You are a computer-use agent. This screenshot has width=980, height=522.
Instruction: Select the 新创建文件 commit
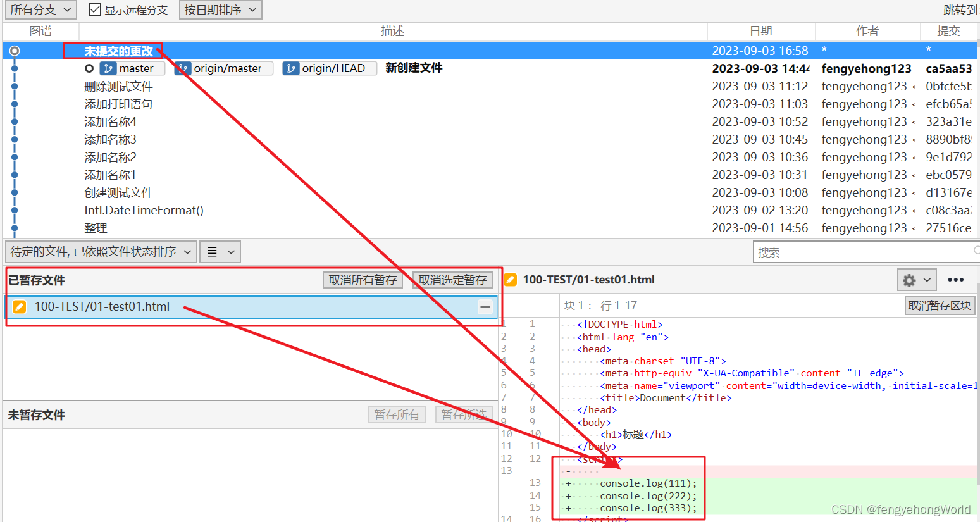(414, 68)
